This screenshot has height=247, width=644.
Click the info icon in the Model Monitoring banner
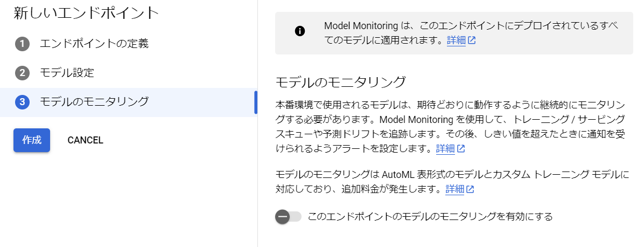(x=300, y=31)
